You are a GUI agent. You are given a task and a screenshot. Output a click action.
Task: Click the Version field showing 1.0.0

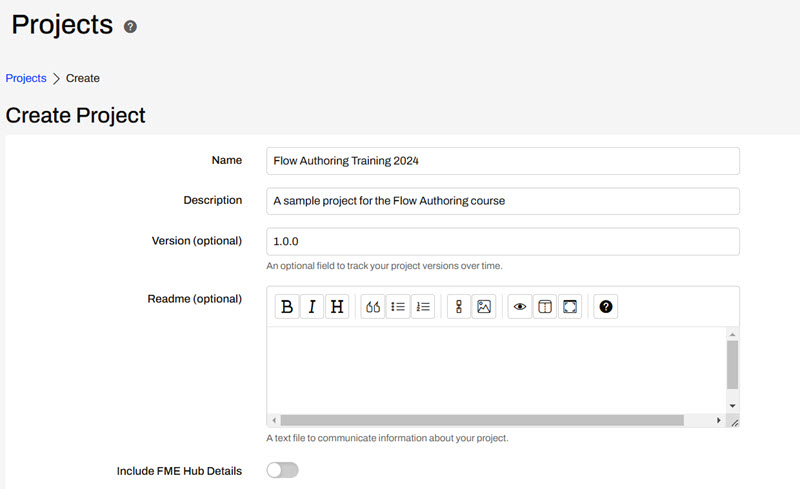(x=503, y=241)
